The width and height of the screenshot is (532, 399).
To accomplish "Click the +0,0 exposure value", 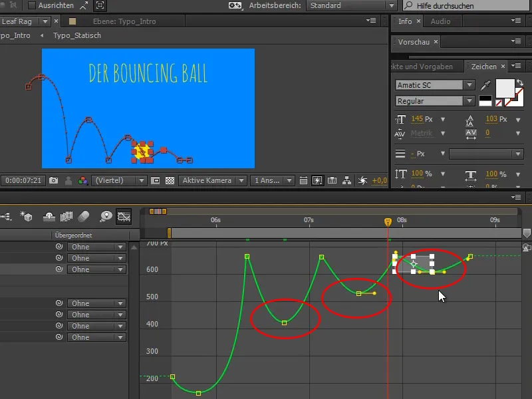I will click(379, 181).
